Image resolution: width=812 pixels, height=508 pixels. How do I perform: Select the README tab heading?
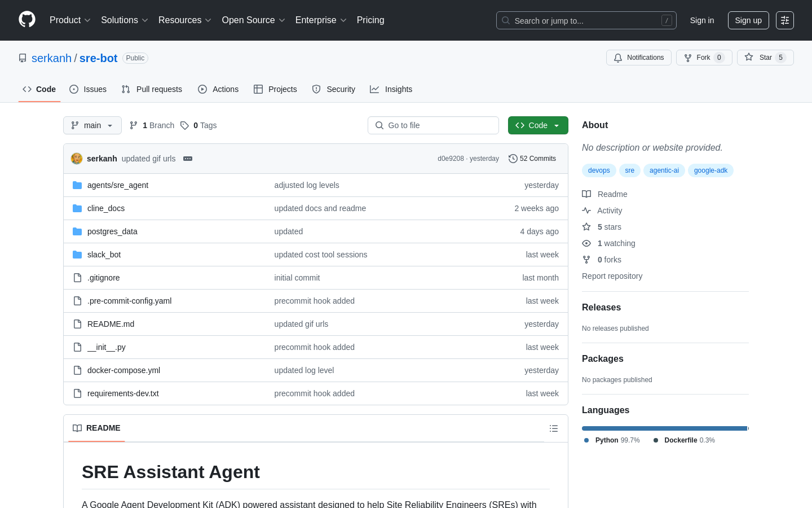coord(97,428)
